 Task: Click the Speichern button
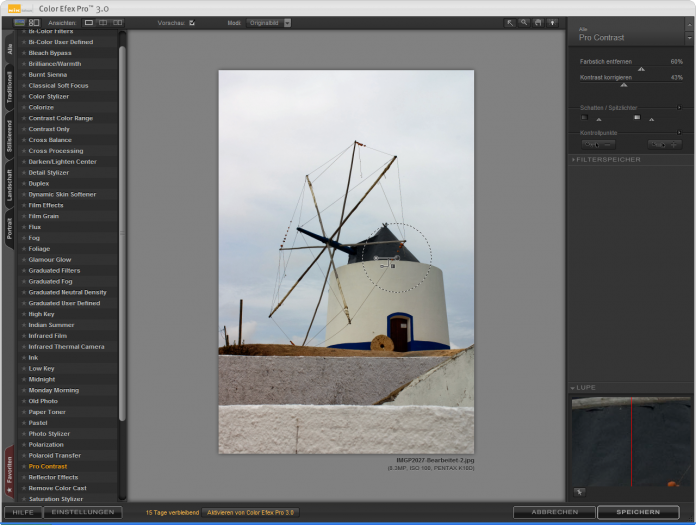click(x=637, y=512)
